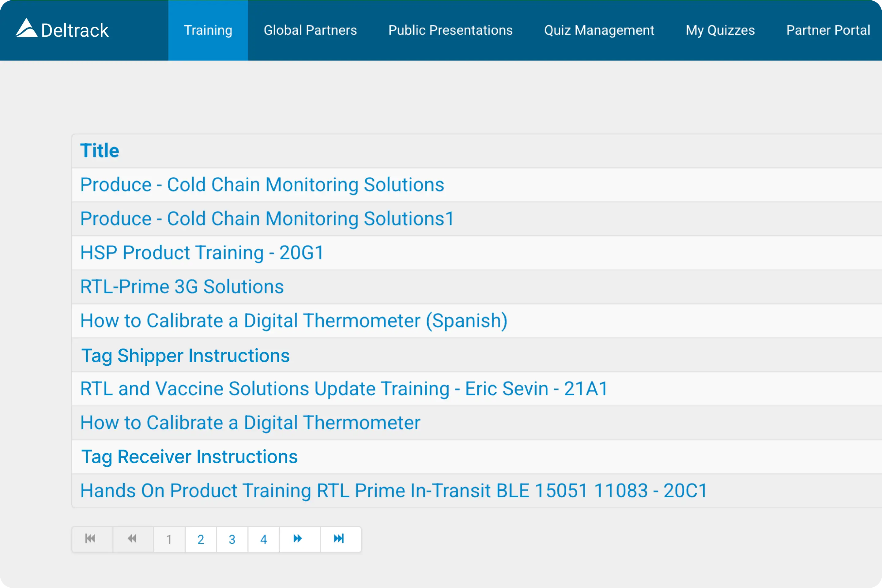Open How to Calibrate a Digital Thermometer (Spanish)
This screenshot has width=882, height=588.
(294, 321)
